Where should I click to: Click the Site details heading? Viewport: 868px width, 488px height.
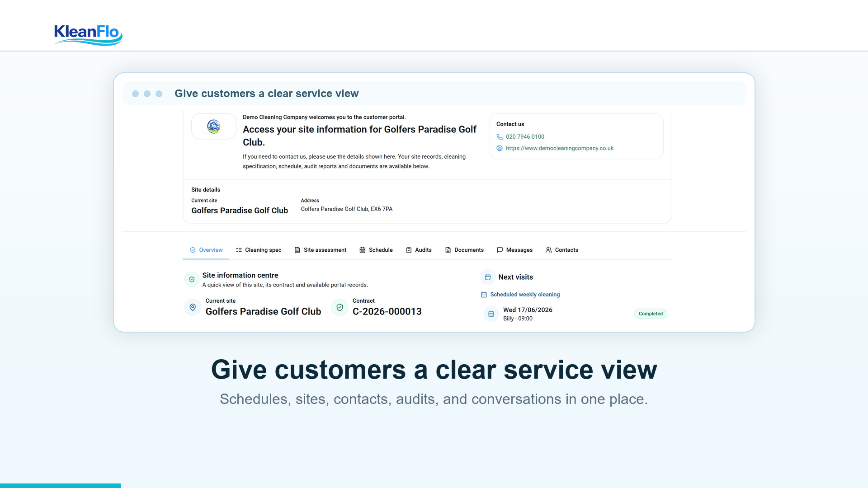pyautogui.click(x=206, y=190)
